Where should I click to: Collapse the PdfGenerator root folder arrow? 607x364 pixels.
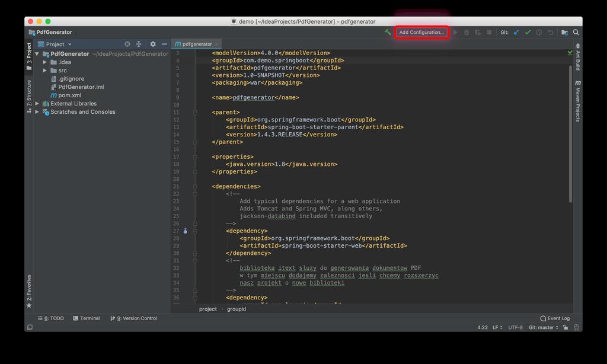tap(37, 54)
